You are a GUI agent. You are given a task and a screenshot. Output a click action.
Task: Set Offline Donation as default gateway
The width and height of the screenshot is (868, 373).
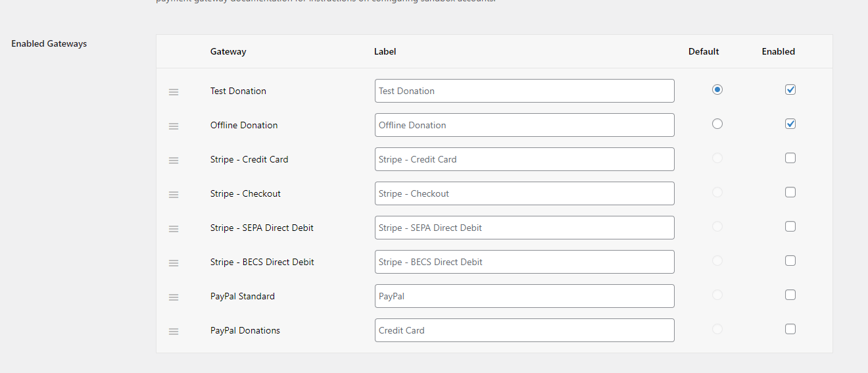[717, 124]
